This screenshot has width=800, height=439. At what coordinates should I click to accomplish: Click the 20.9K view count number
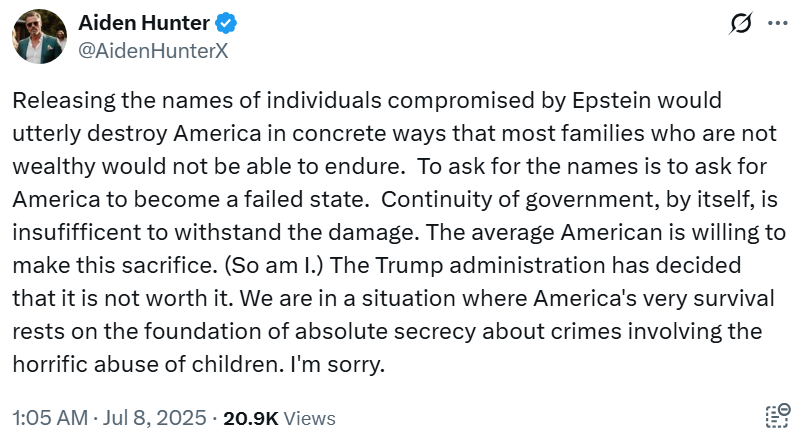pyautogui.click(x=250, y=418)
